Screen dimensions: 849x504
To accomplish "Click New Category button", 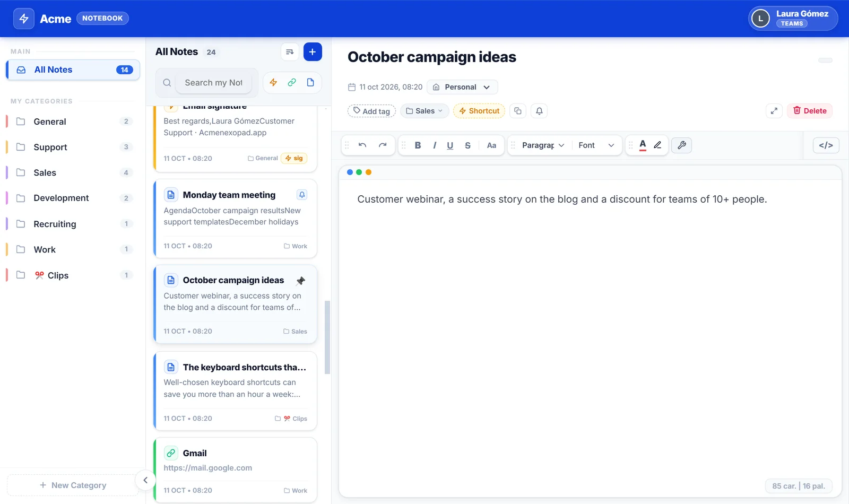I will coord(73,485).
